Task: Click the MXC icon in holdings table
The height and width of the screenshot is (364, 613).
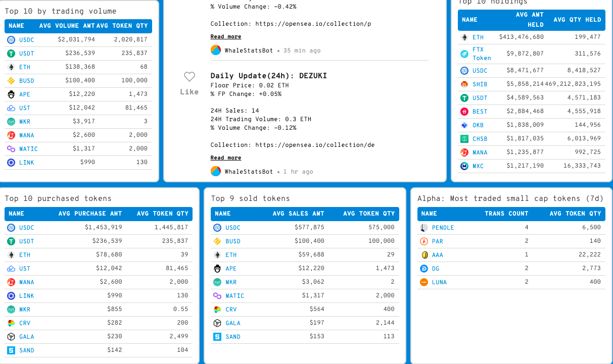Action: click(x=464, y=166)
